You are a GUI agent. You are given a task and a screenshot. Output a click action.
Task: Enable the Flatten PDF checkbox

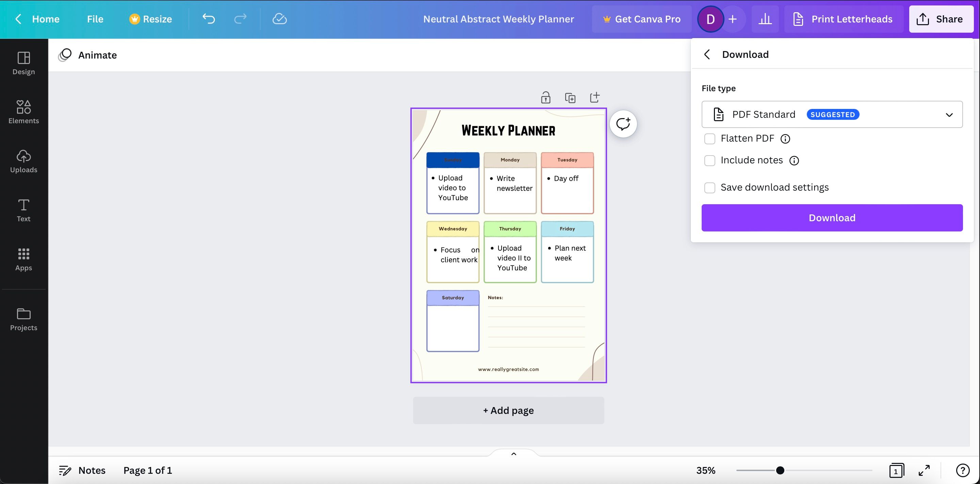click(709, 139)
